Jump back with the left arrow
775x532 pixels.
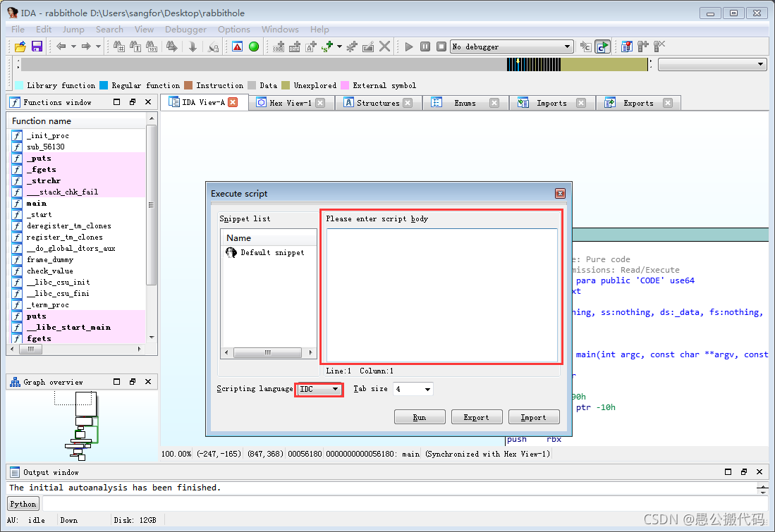61,47
